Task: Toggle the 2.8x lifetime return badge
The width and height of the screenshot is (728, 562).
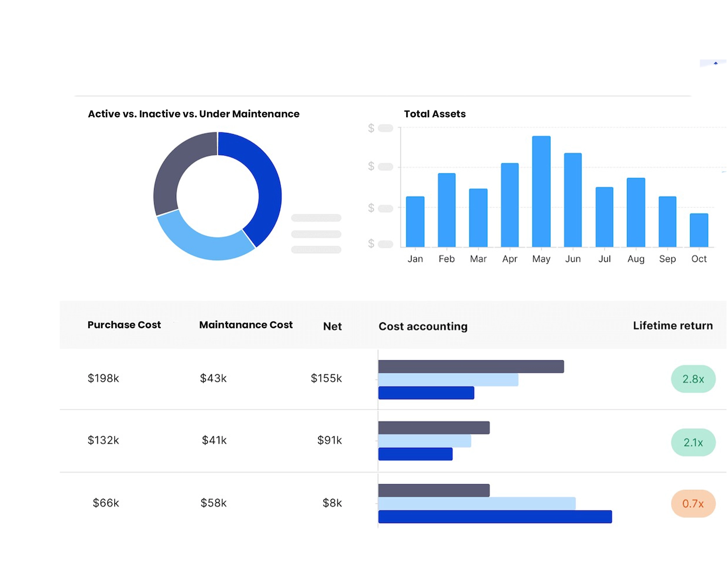Action: pyautogui.click(x=693, y=378)
